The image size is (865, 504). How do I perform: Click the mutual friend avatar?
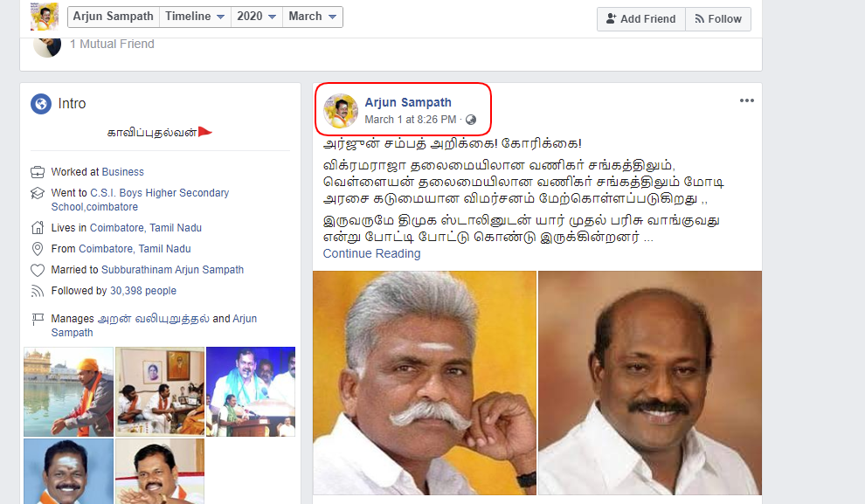click(47, 47)
